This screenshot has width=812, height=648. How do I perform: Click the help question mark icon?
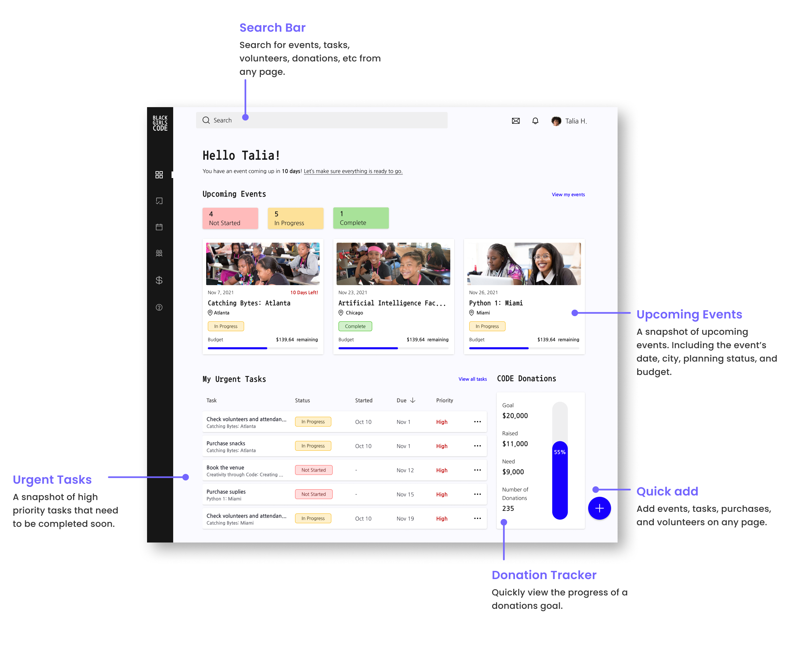click(x=159, y=308)
